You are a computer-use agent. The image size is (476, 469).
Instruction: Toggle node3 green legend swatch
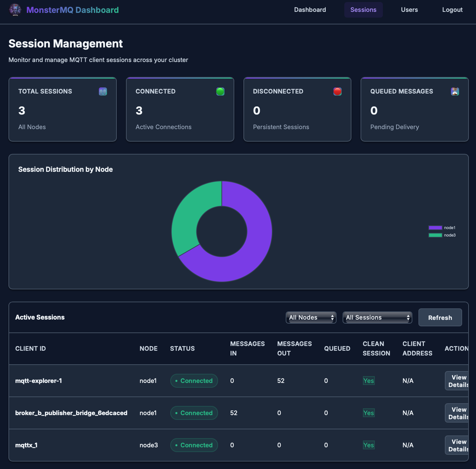(435, 235)
